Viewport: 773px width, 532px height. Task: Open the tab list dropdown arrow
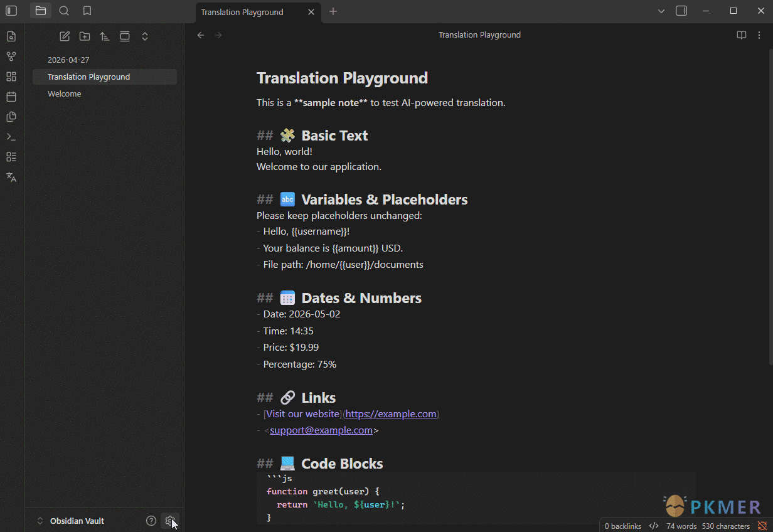point(661,11)
